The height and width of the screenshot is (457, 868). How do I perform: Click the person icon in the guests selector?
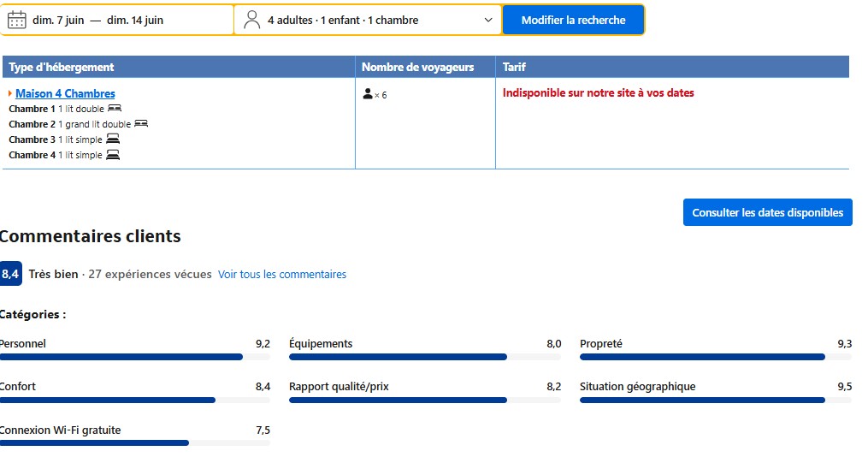click(x=251, y=20)
